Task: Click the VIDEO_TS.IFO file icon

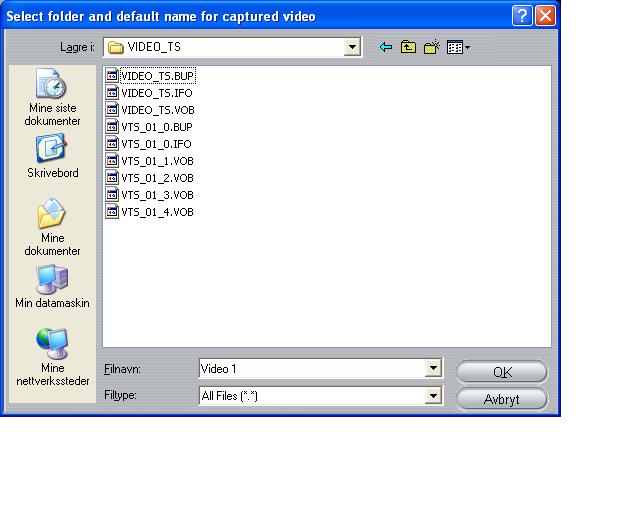Action: tap(112, 93)
